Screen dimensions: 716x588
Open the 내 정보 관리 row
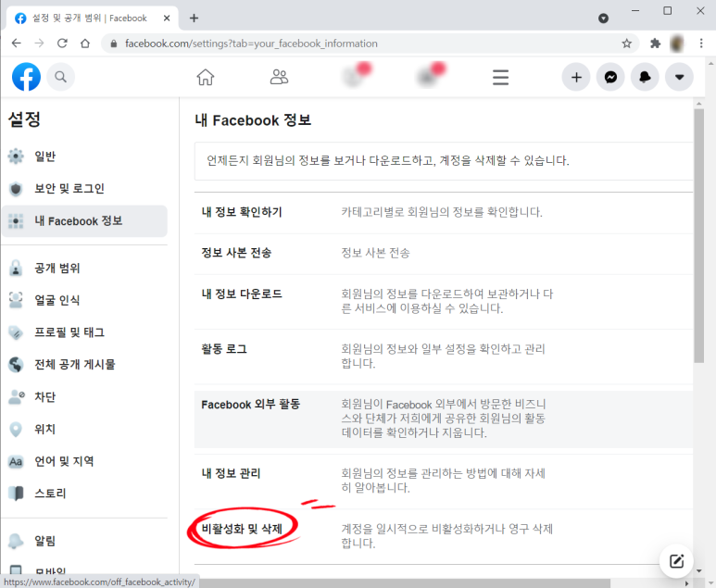click(x=444, y=482)
